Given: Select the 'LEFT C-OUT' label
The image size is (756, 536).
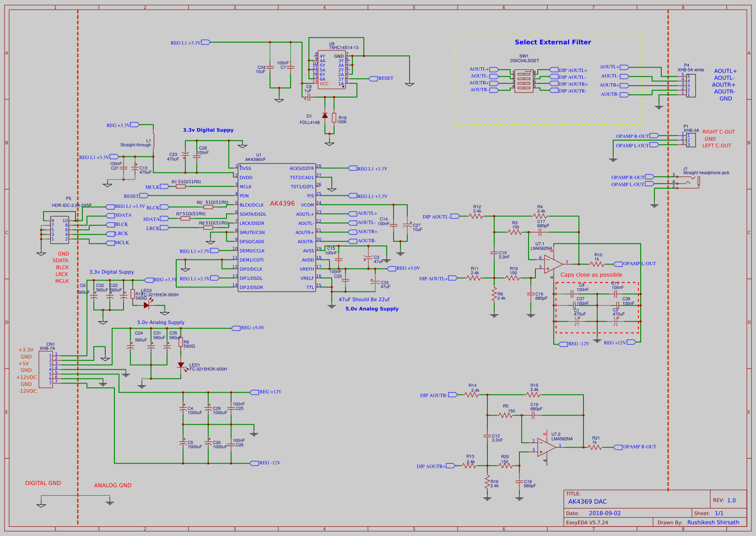Looking at the screenshot, I should (717, 146).
